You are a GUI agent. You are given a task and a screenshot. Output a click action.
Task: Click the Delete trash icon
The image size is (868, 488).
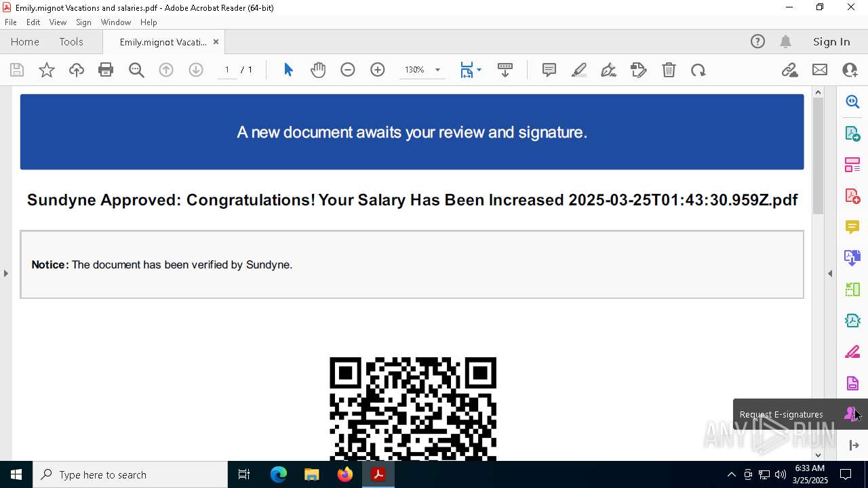pos(669,70)
